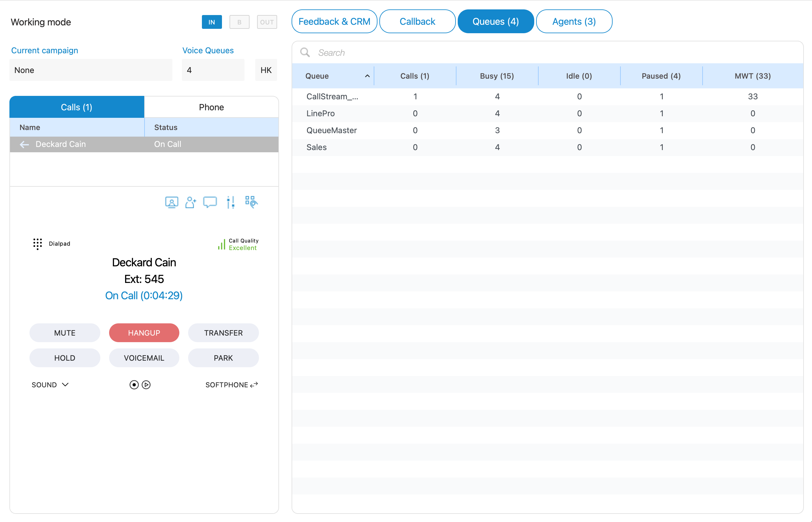Toggle sort arrow on Queue column
This screenshot has height=522, width=812.
(x=367, y=76)
